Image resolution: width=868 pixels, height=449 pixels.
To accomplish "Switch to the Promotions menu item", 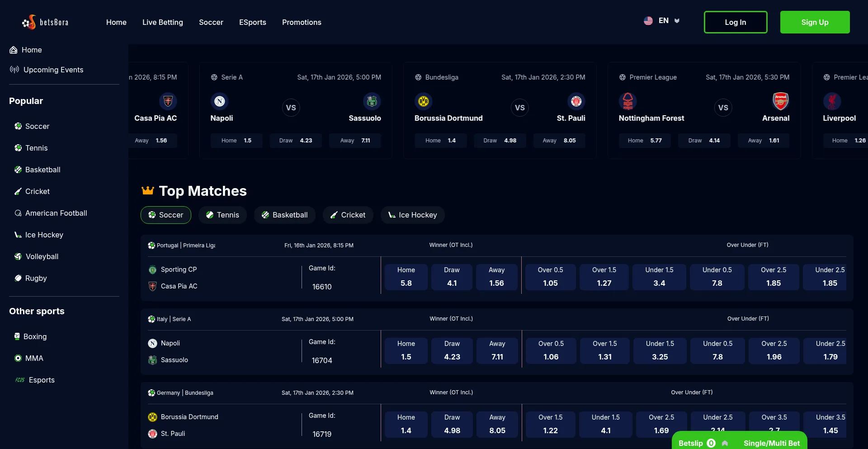I will tap(302, 22).
